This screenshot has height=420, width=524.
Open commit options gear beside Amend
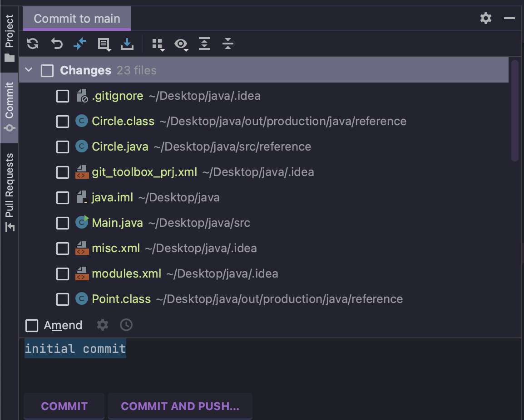[x=103, y=325]
